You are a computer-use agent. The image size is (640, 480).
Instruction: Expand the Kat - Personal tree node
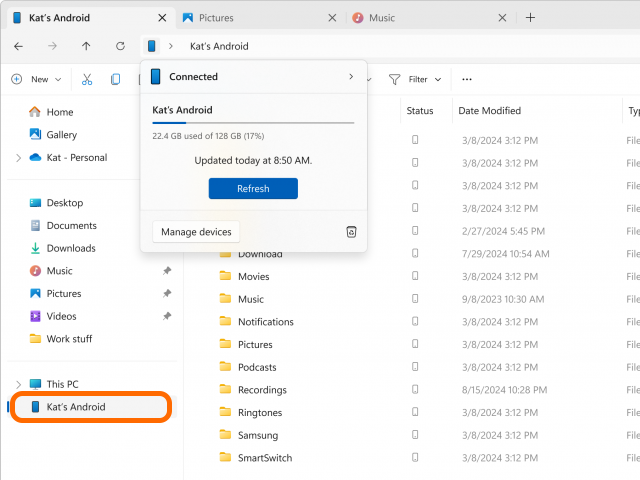click(x=18, y=158)
